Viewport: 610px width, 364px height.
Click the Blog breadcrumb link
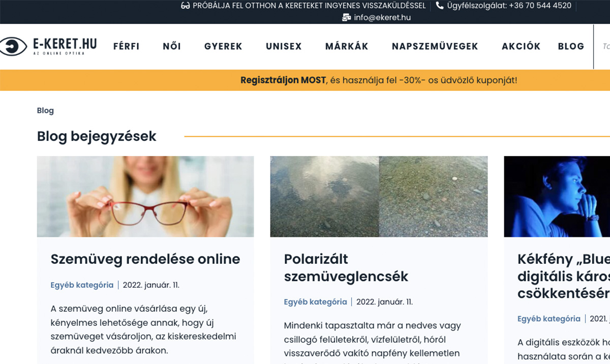[45, 110]
